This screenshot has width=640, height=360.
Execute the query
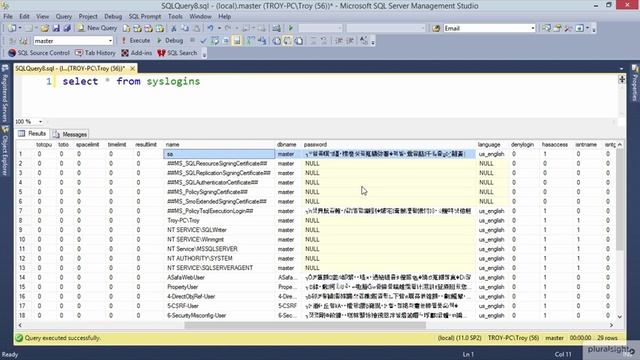point(136,40)
